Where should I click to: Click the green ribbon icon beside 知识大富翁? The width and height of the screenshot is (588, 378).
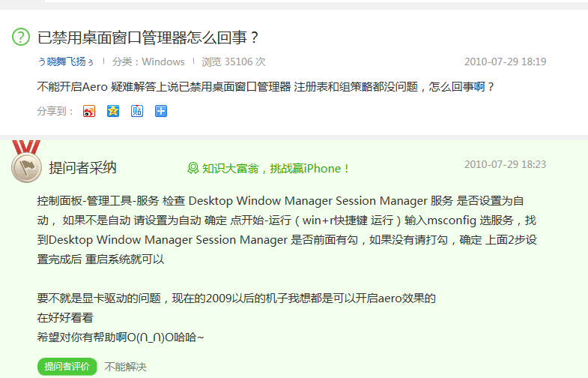tap(193, 168)
